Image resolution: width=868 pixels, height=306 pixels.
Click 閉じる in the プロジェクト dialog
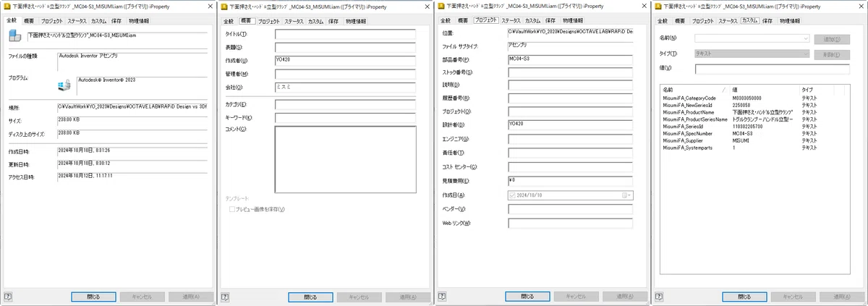pos(527,297)
